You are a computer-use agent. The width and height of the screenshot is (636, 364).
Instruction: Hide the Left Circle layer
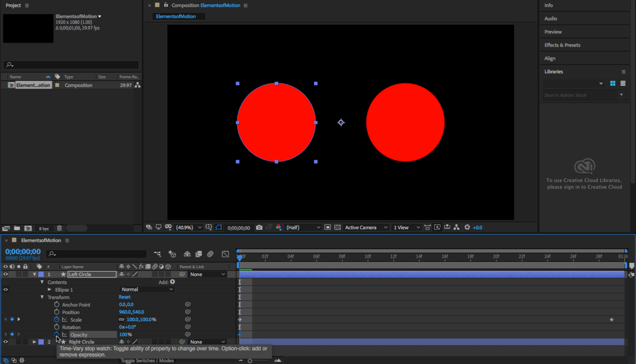coord(6,274)
